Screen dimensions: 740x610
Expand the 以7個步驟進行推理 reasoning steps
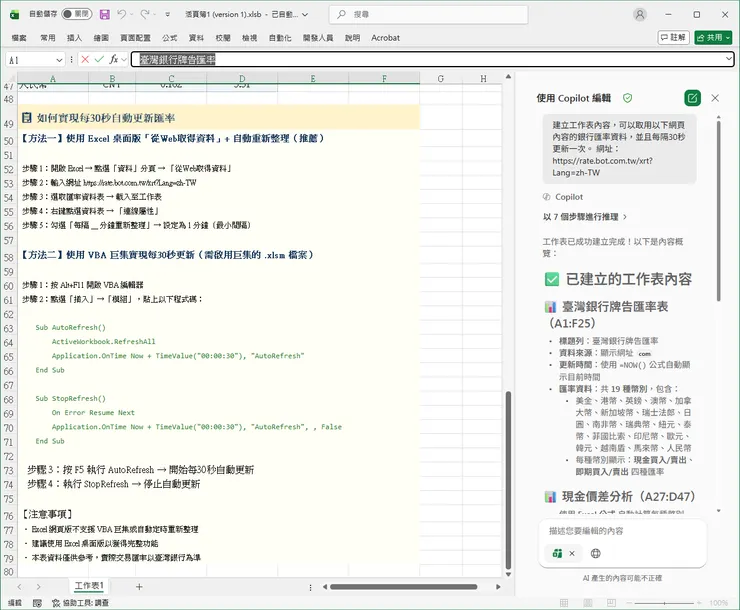(585, 217)
